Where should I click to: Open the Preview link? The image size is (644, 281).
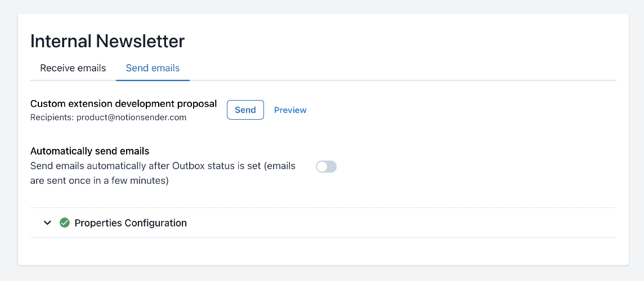pyautogui.click(x=290, y=110)
